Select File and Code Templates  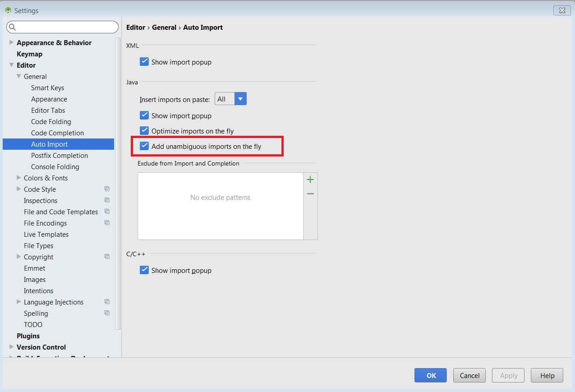pos(61,212)
